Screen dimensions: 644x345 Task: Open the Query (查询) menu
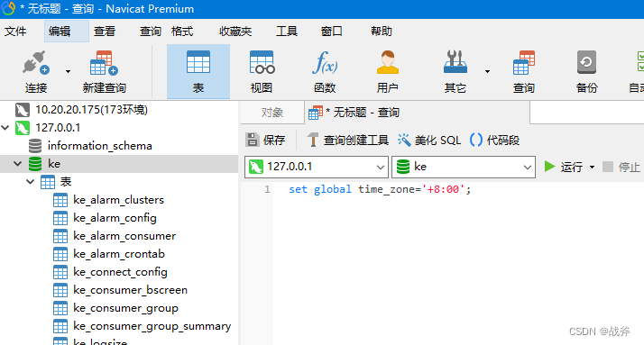(x=151, y=32)
